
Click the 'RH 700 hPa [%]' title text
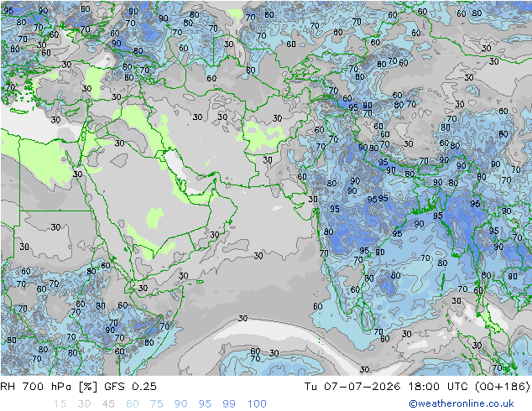[x=49, y=386]
